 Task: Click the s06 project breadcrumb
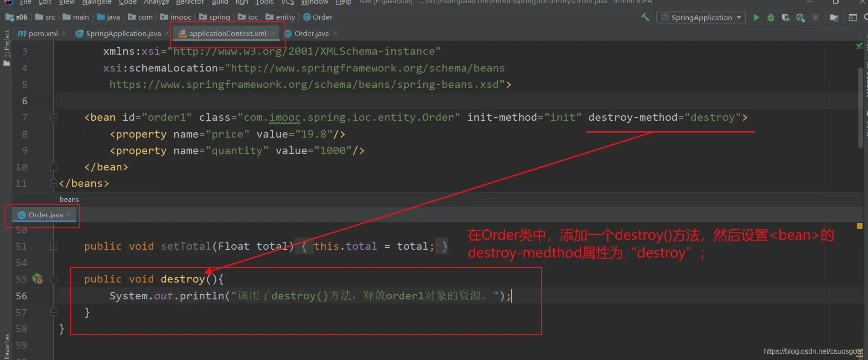(16, 17)
